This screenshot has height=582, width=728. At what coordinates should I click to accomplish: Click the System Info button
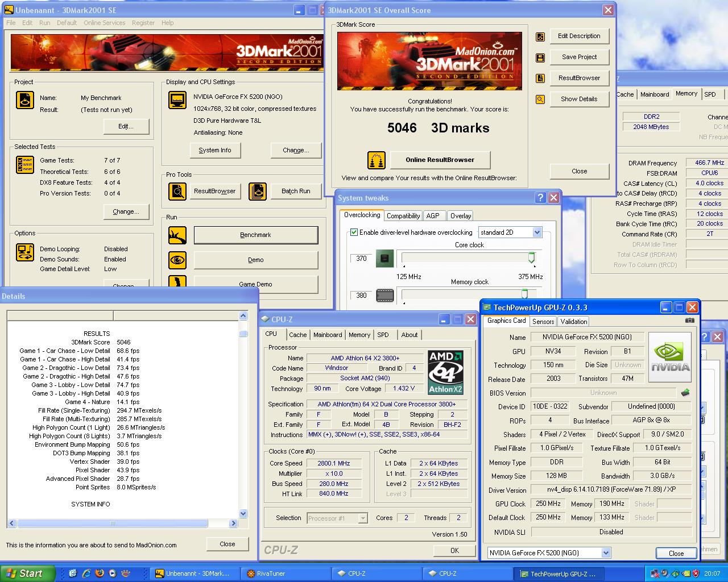pyautogui.click(x=215, y=151)
